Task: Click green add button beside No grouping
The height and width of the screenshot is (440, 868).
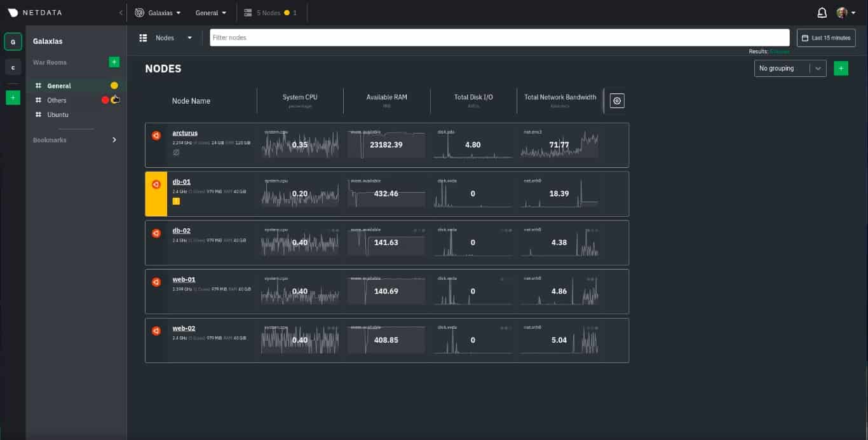Action: [841, 68]
